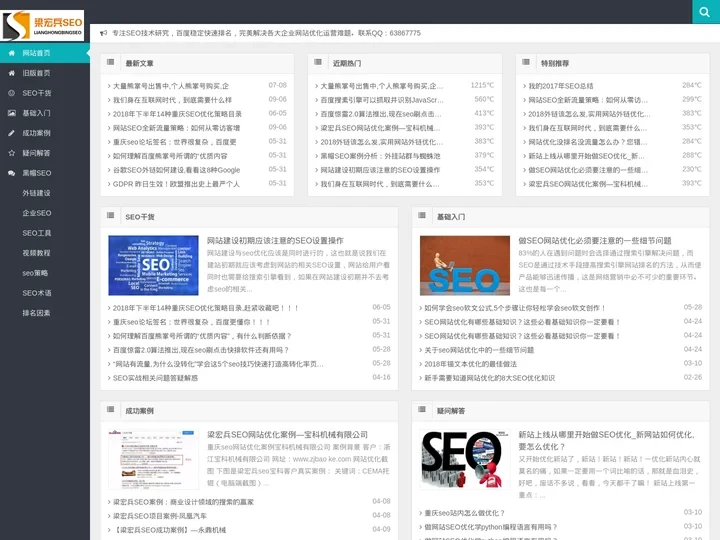The height and width of the screenshot is (540, 720).
Task: Go to SEO干货 sidebar menu item
Action: (45, 93)
